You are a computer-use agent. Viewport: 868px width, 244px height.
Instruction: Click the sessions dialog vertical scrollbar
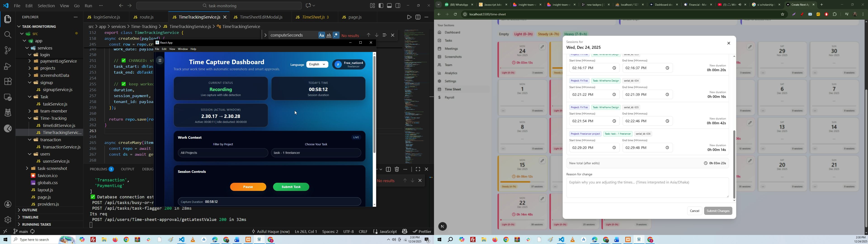[x=734, y=164]
